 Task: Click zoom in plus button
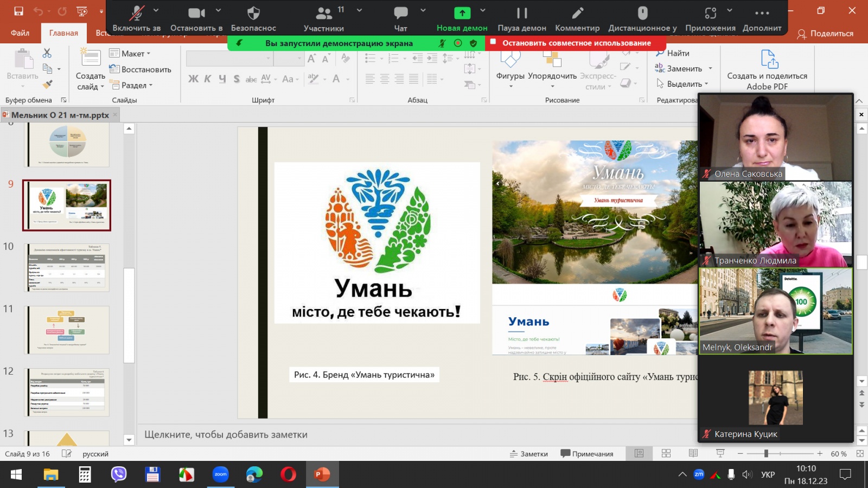(820, 453)
